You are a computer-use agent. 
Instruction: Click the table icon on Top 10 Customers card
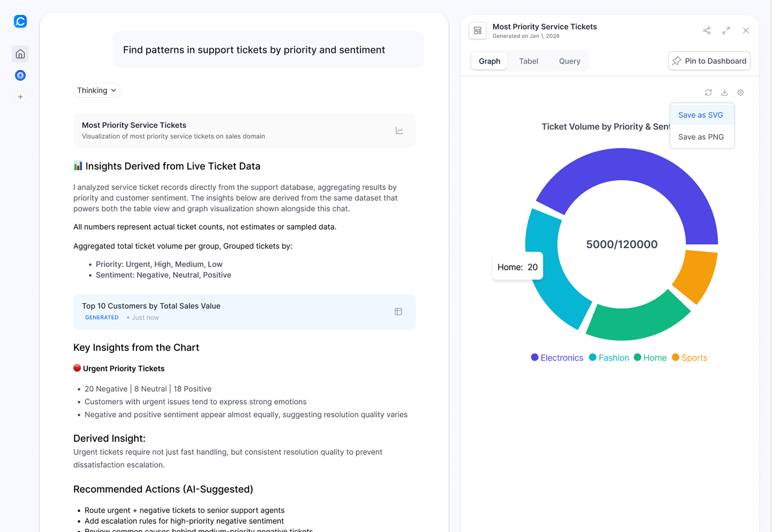pos(398,312)
